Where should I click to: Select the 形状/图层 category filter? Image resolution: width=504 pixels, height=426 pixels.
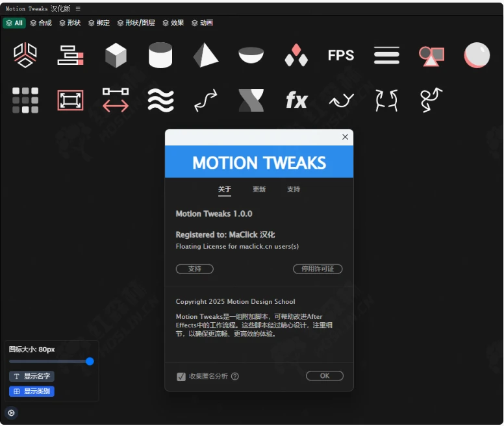[x=136, y=23]
